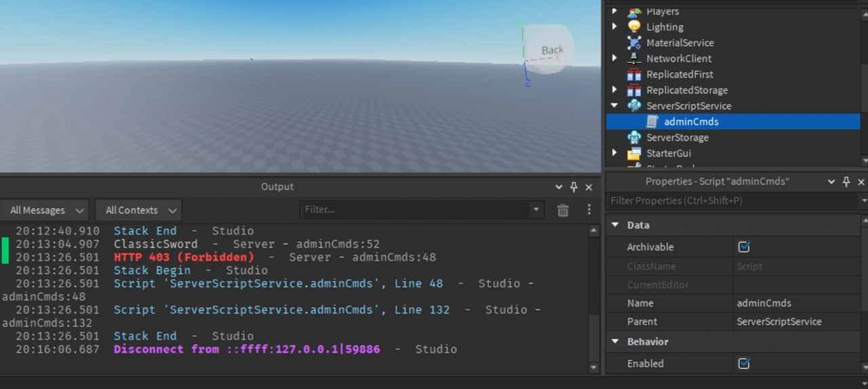Collapse the Data properties section

pyautogui.click(x=616, y=225)
